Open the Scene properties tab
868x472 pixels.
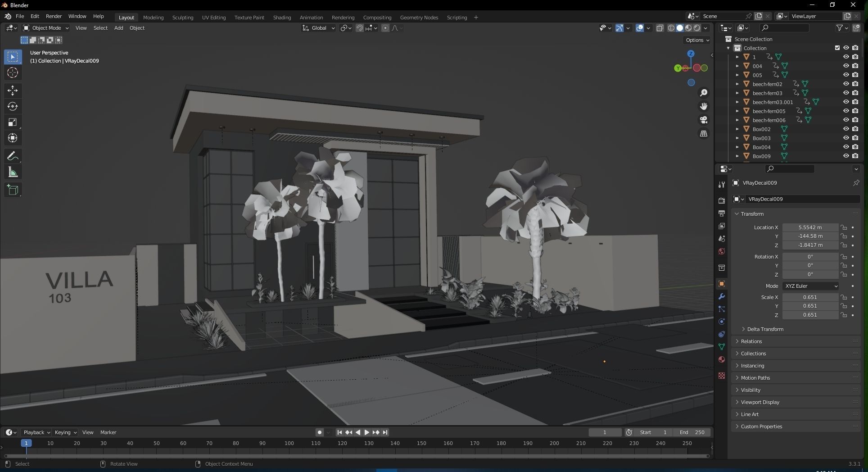pyautogui.click(x=722, y=238)
